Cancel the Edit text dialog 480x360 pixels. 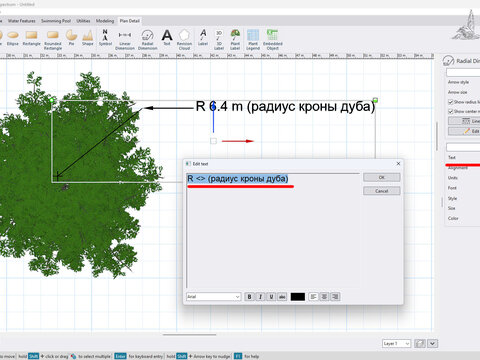[x=382, y=191]
